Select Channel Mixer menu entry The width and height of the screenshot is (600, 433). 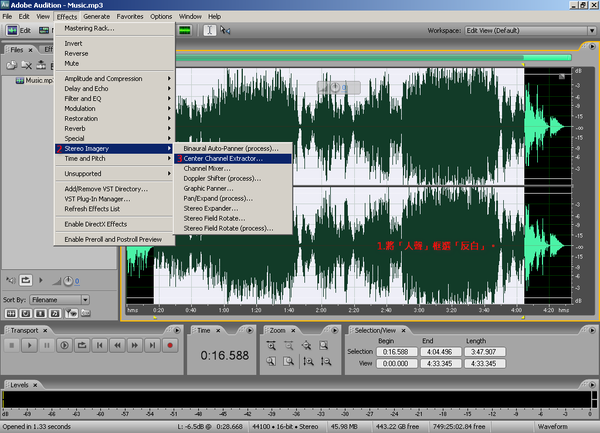point(233,168)
